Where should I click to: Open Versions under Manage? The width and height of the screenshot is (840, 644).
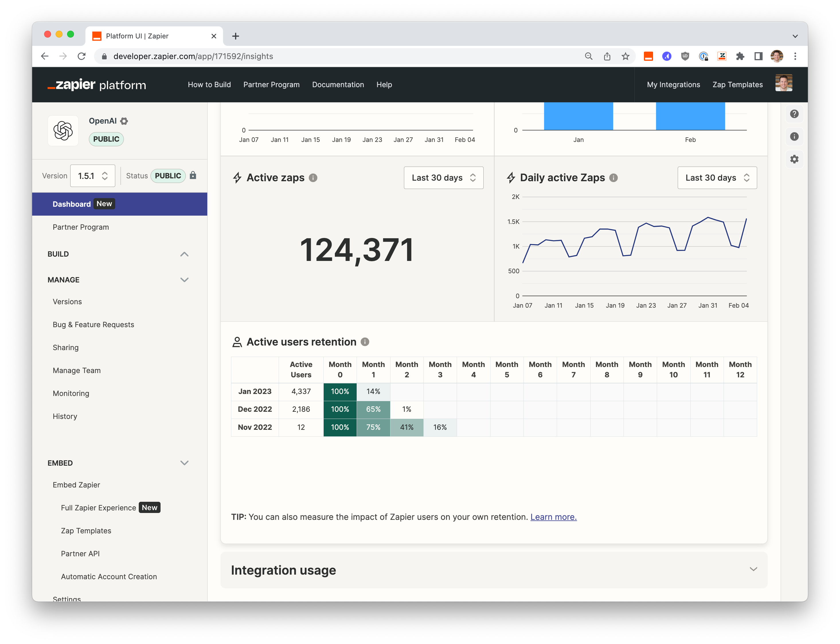[67, 302]
